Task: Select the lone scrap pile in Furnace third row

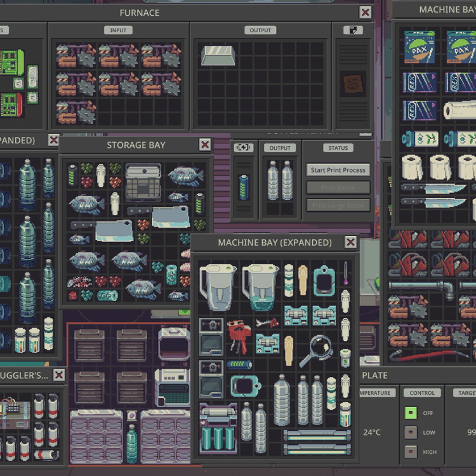Action: (x=76, y=112)
